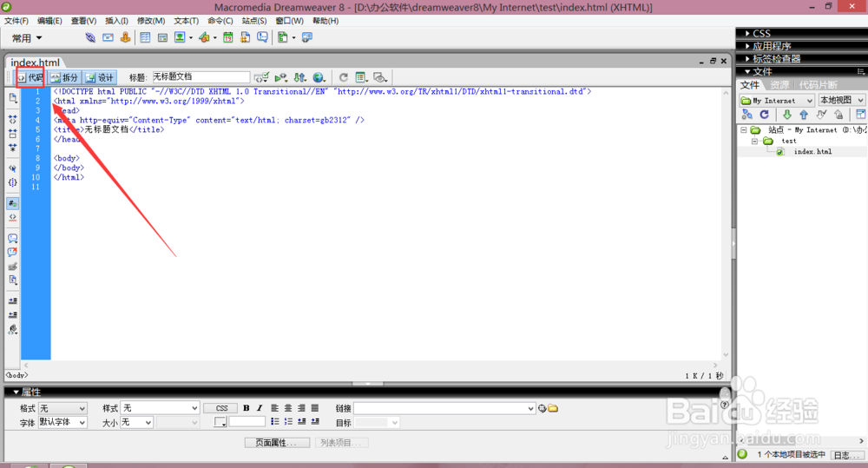
Task: Open the My Internet site dropdown
Action: tap(777, 100)
